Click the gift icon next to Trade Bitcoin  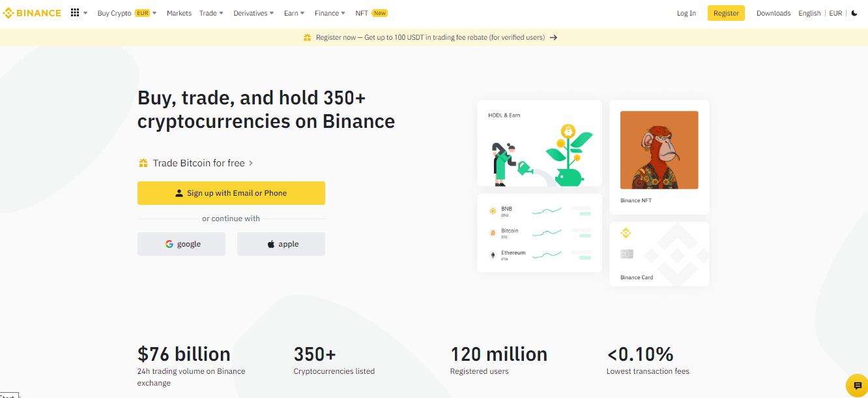click(143, 163)
